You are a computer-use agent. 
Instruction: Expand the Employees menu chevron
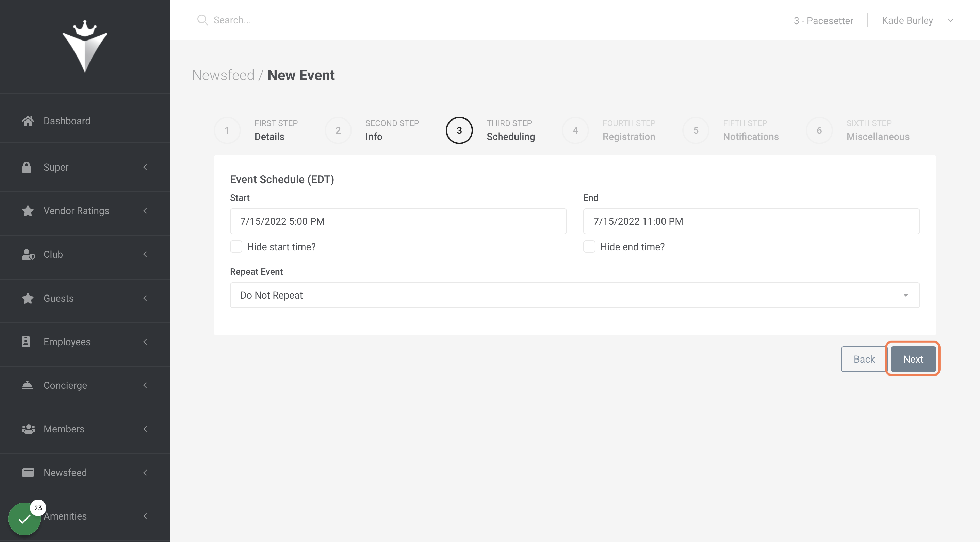[x=145, y=341]
